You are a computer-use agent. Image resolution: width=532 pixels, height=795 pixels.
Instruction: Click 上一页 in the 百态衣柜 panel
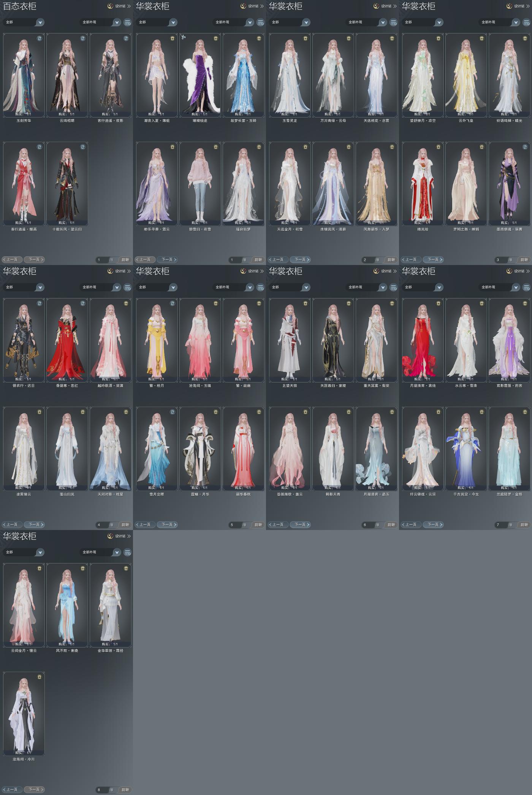(12, 260)
